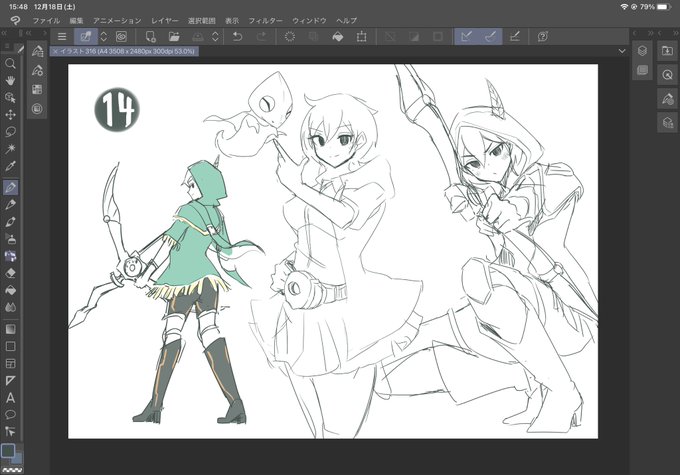Image resolution: width=680 pixels, height=475 pixels.
Task: Click the Redo arrow in command bar
Action: (x=262, y=36)
